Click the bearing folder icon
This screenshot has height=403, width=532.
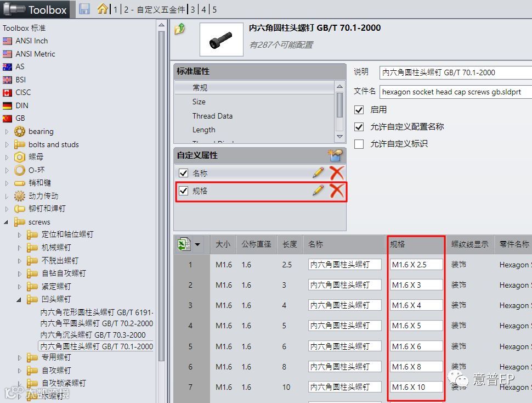[x=20, y=131]
